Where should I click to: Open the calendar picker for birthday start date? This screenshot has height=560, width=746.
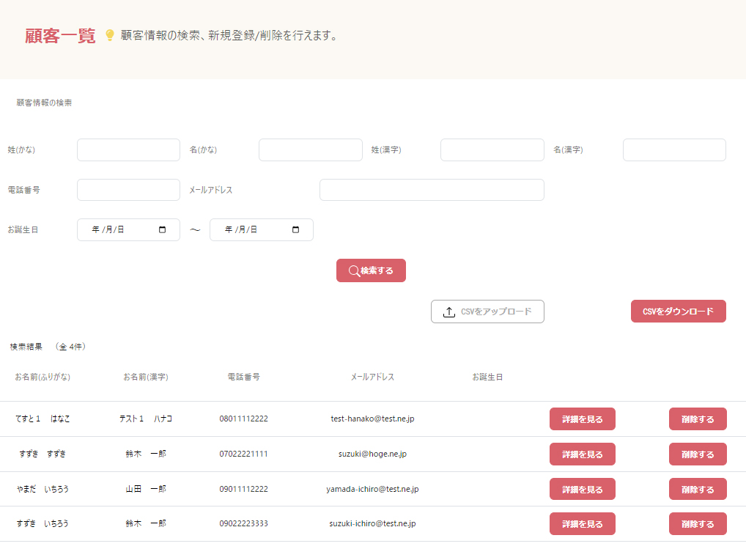pos(163,229)
